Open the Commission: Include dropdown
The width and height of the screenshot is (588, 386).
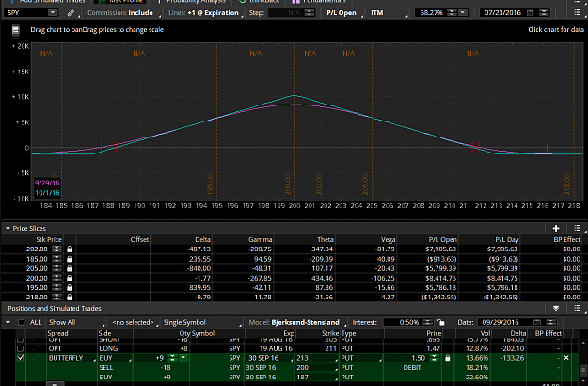[x=123, y=13]
